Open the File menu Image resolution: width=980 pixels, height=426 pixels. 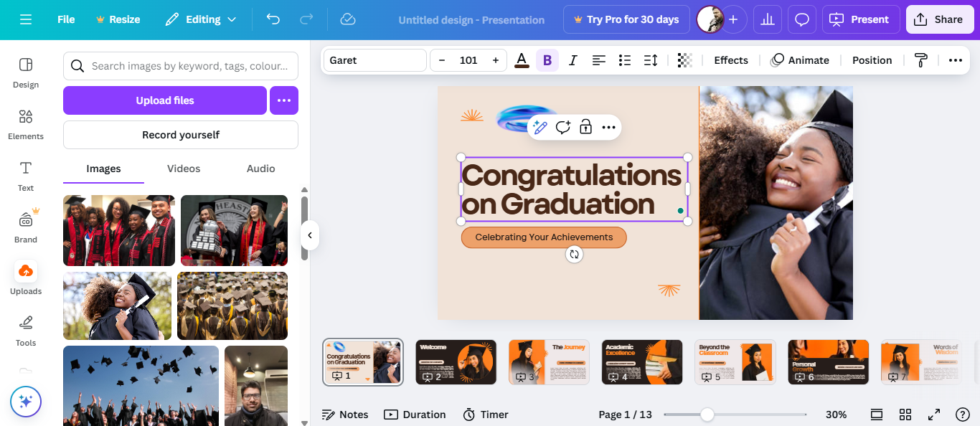coord(66,19)
